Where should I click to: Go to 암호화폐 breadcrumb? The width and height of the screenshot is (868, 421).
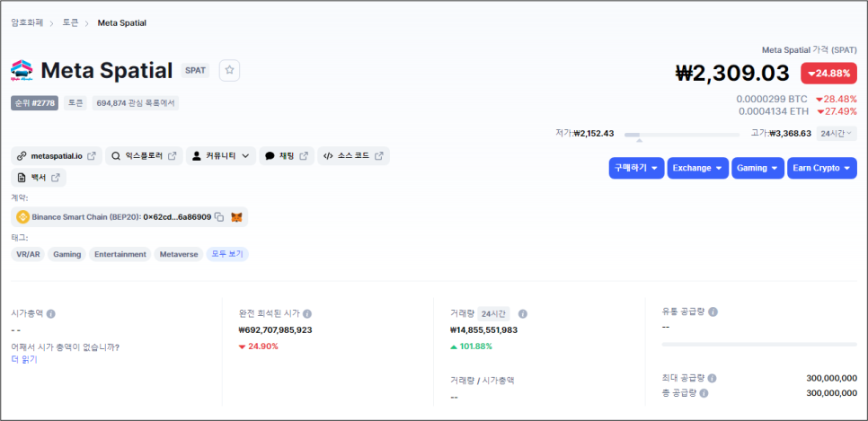[27, 22]
